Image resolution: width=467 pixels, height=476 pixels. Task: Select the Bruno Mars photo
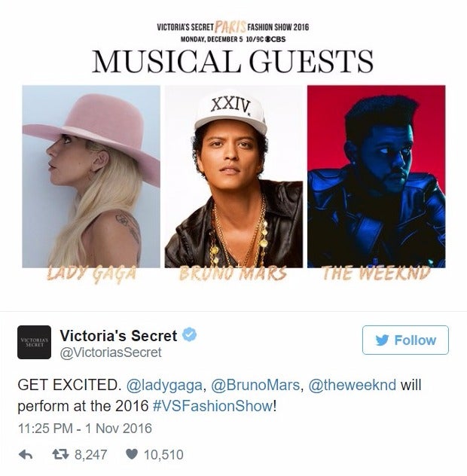click(x=233, y=176)
